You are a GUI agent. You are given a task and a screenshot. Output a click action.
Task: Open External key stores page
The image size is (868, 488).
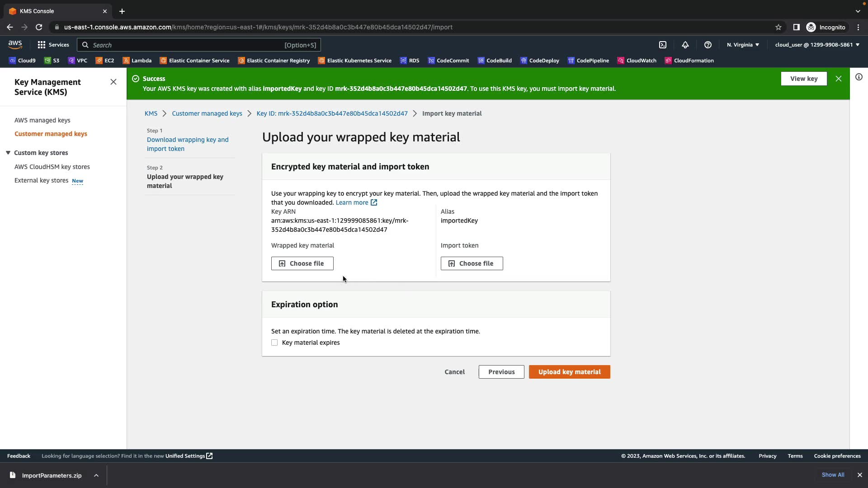coord(42,180)
